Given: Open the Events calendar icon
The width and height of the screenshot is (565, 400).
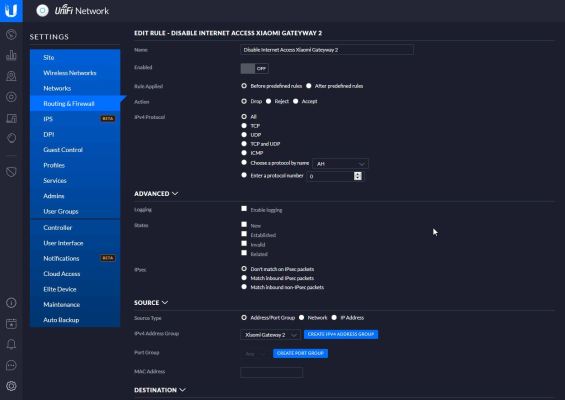Looking at the screenshot, I should tap(11, 324).
